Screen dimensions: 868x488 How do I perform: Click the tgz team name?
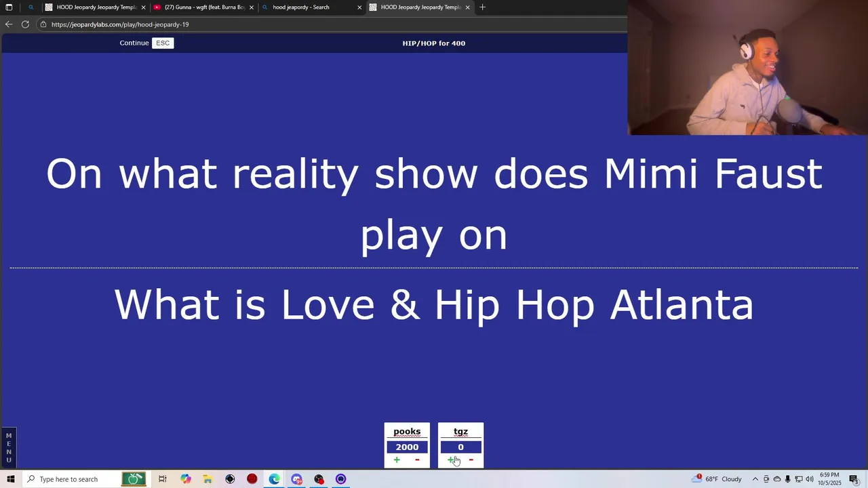click(x=460, y=432)
